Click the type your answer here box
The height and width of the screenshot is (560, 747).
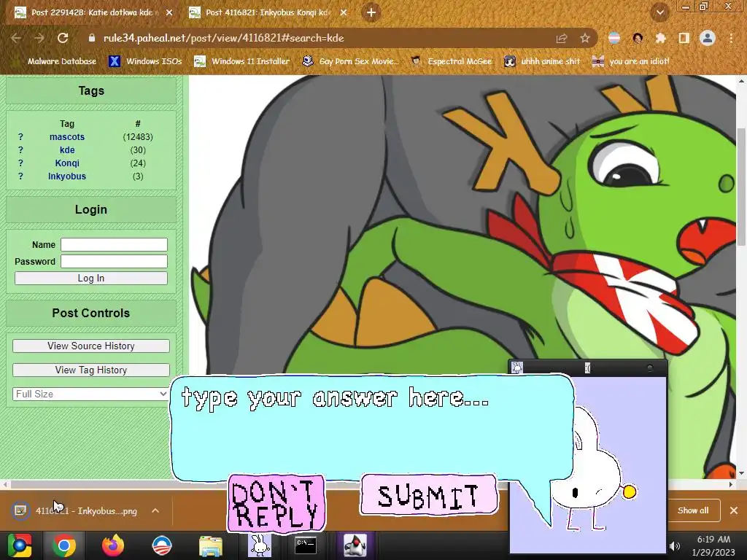click(371, 427)
